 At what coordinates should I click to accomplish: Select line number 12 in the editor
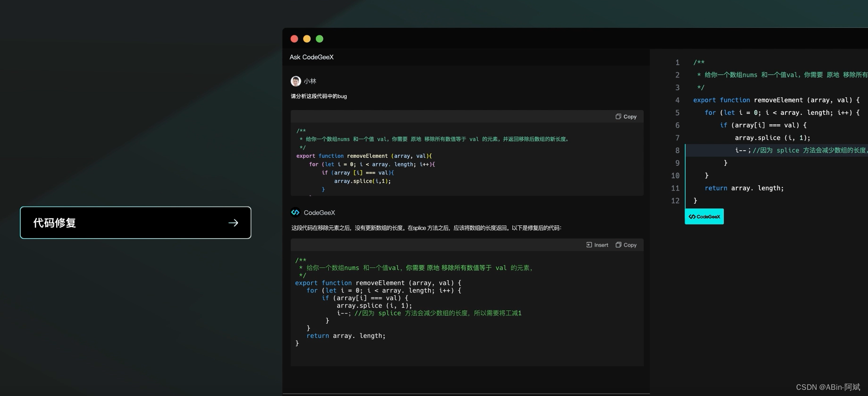point(675,201)
